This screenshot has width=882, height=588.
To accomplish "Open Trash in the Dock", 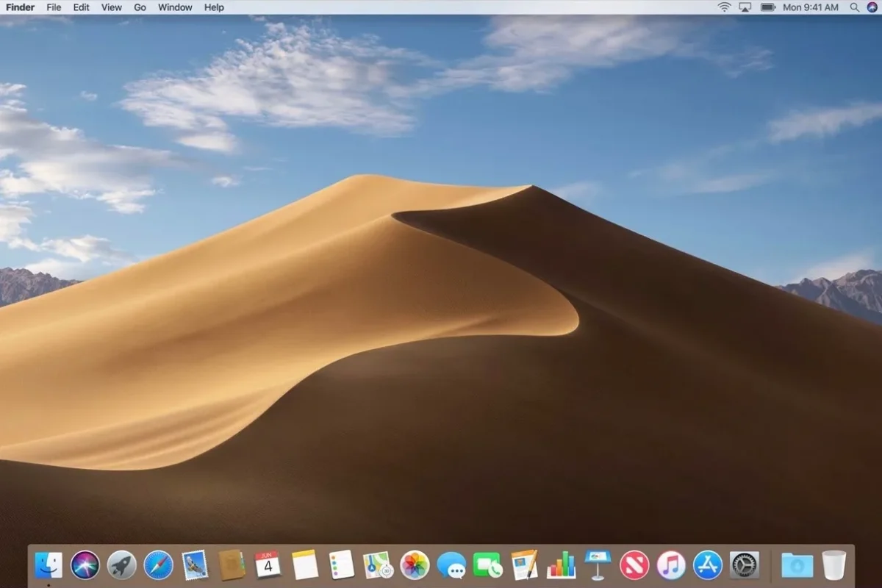I will pos(834,564).
